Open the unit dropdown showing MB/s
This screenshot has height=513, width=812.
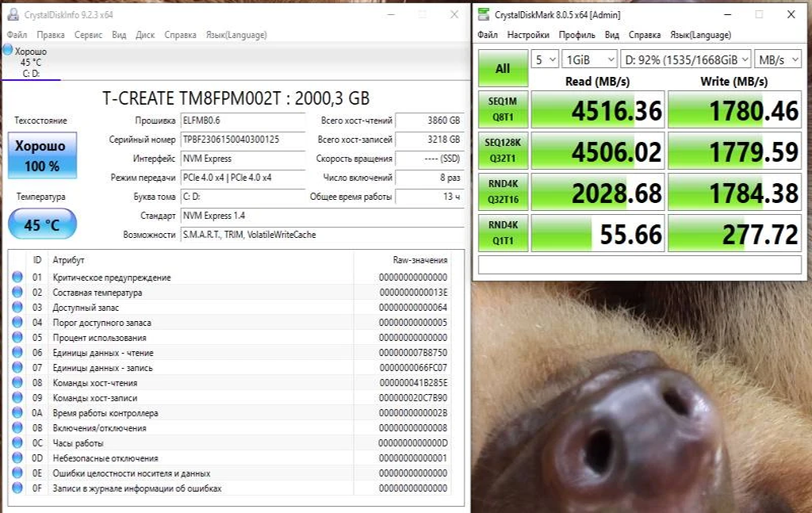[778, 59]
